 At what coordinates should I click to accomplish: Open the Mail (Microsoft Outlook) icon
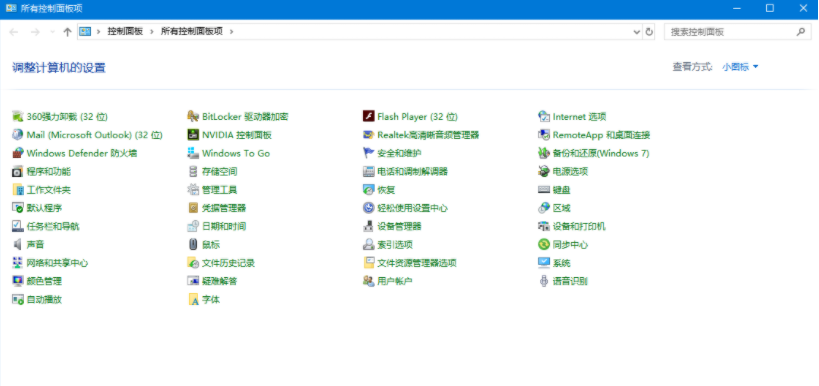(x=18, y=135)
